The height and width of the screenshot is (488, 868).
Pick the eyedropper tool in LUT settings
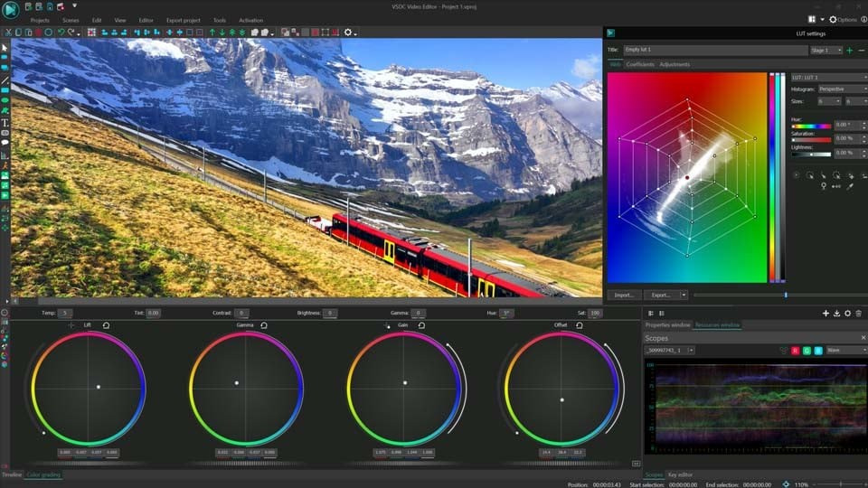click(x=850, y=186)
